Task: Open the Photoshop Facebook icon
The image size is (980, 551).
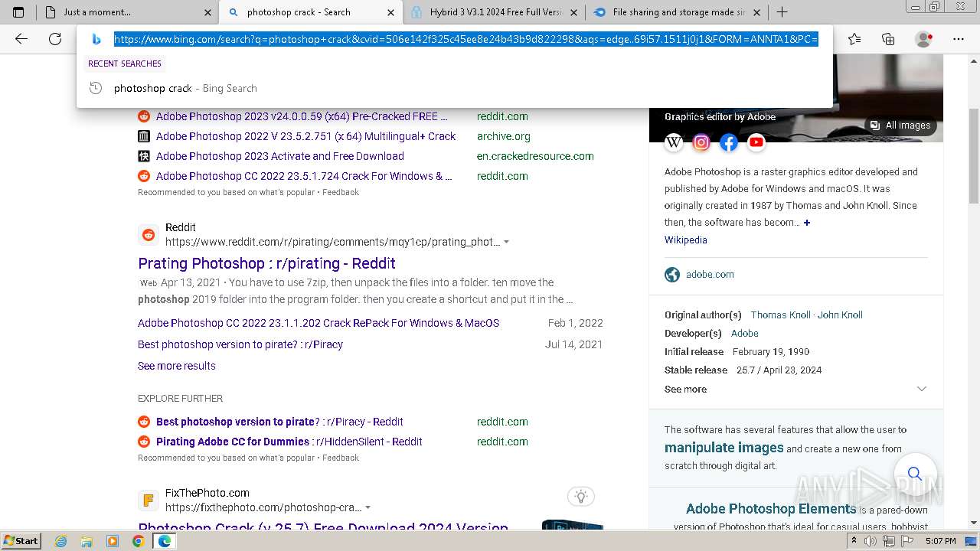Action: [729, 142]
